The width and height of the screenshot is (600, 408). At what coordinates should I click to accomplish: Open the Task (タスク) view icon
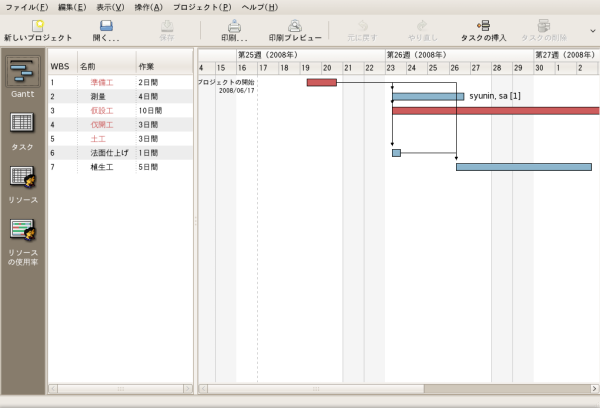[22, 122]
